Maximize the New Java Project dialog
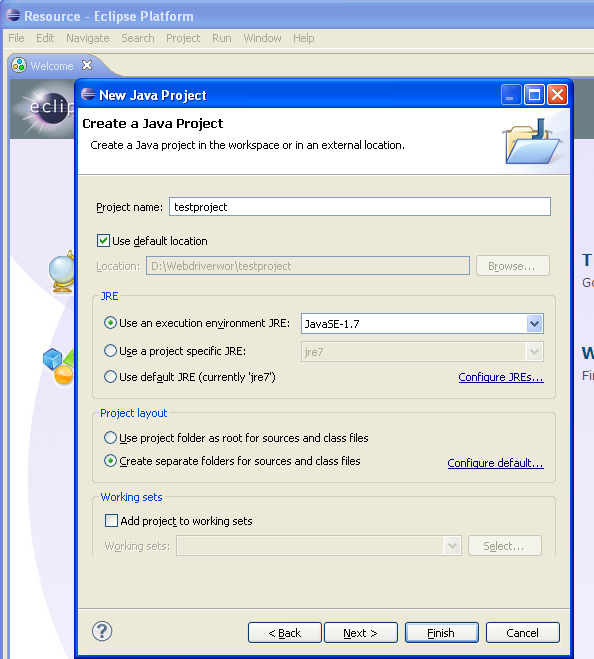594x659 pixels. [x=534, y=95]
